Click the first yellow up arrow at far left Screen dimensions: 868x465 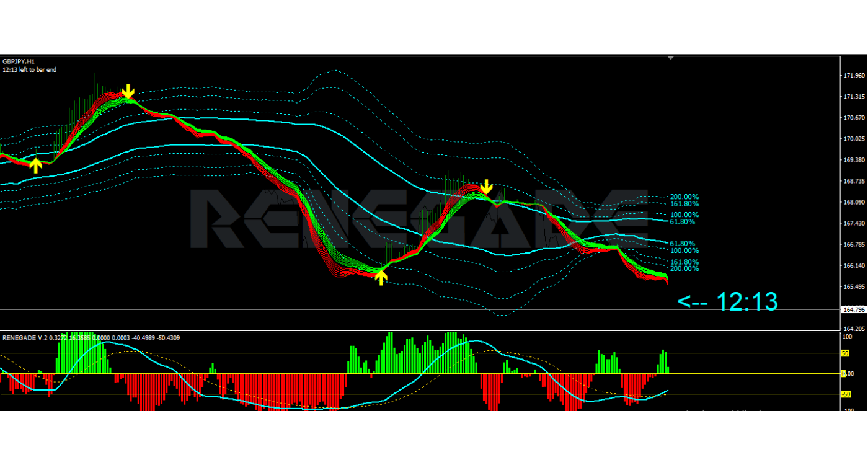36,165
